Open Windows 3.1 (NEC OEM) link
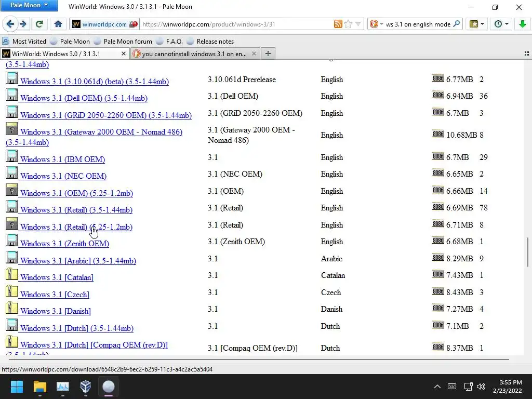532x399 pixels. click(x=63, y=176)
